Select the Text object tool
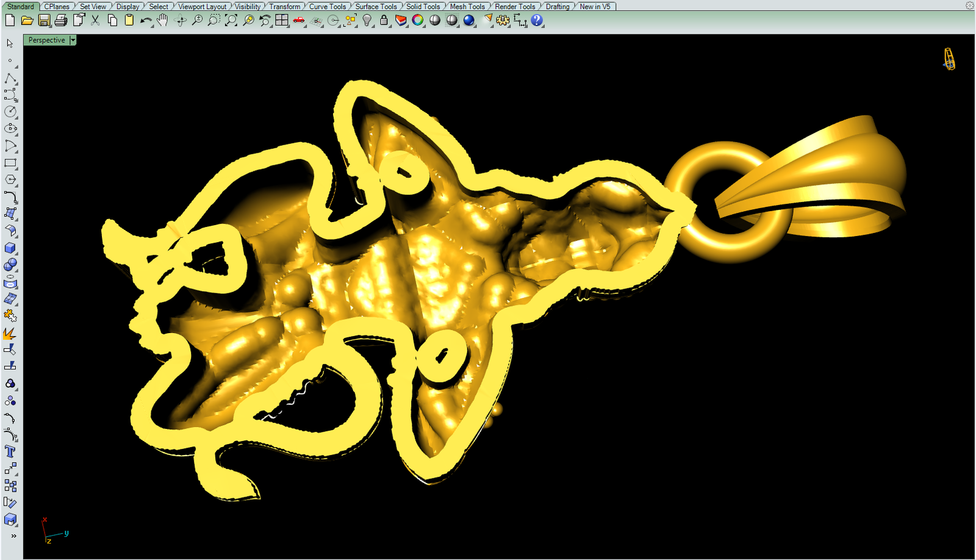976x560 pixels. (10, 451)
